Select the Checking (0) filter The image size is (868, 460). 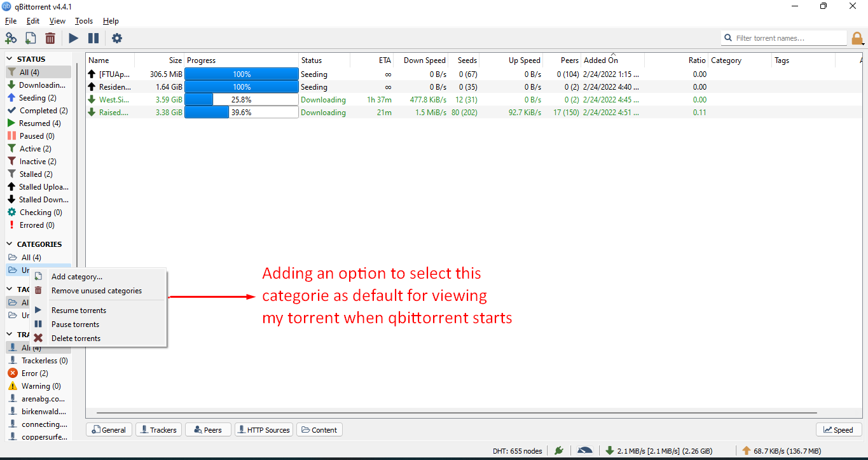(x=38, y=213)
